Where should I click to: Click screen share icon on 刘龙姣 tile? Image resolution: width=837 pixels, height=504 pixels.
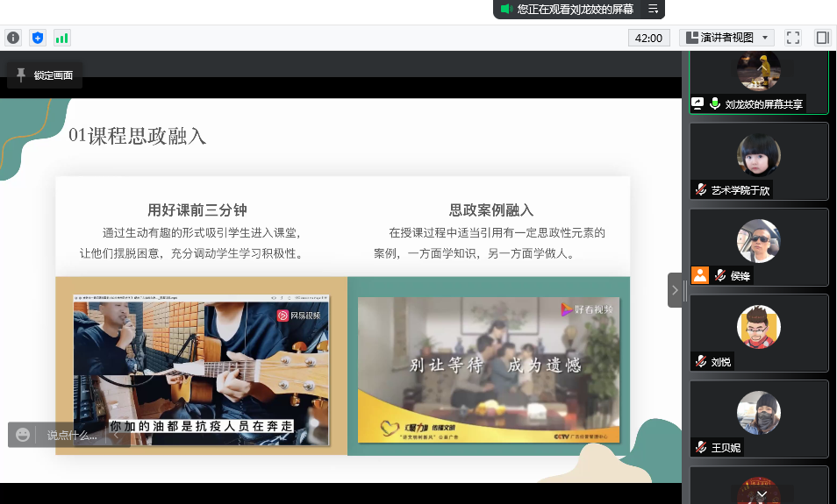697,103
